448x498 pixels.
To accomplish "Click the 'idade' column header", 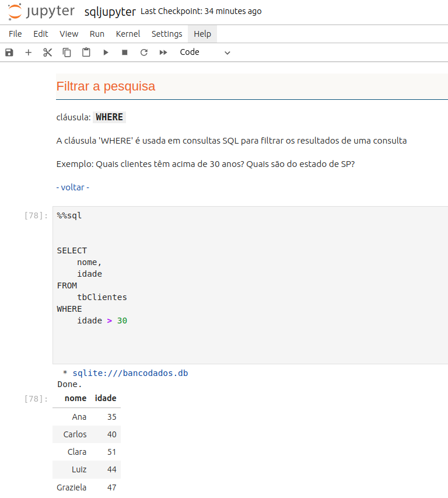I will coord(106,398).
